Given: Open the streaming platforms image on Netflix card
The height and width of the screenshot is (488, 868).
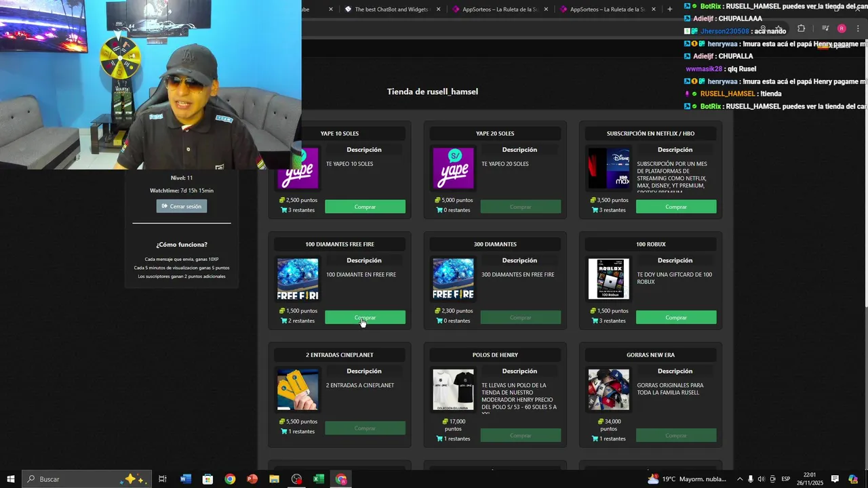Looking at the screenshot, I should click(x=609, y=168).
